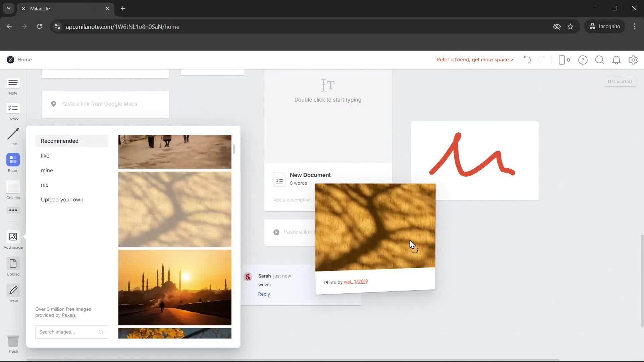Open board search with the magnifier icon
This screenshot has width=644, height=362.
pyautogui.click(x=600, y=60)
